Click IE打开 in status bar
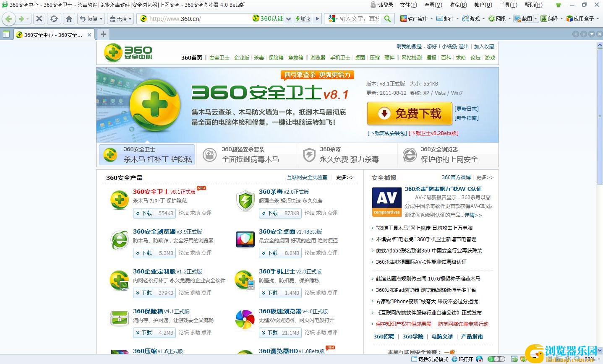This screenshot has width=603, height=364. (x=462, y=359)
